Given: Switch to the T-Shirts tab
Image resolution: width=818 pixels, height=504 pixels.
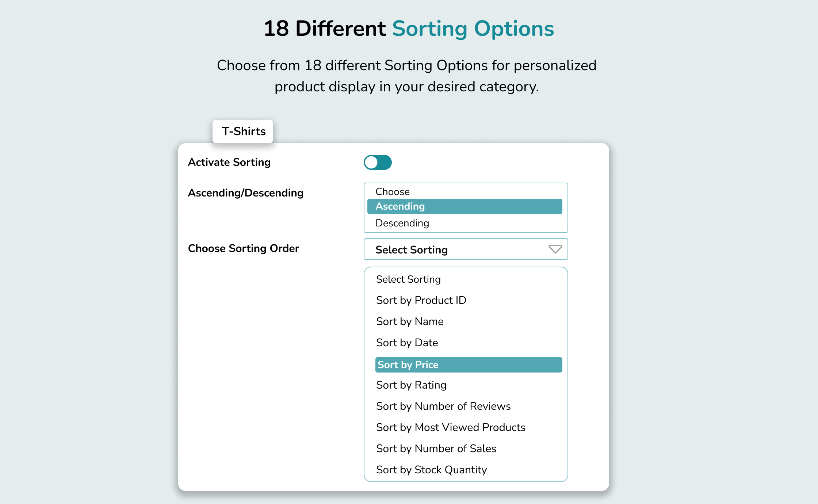Looking at the screenshot, I should 242,131.
